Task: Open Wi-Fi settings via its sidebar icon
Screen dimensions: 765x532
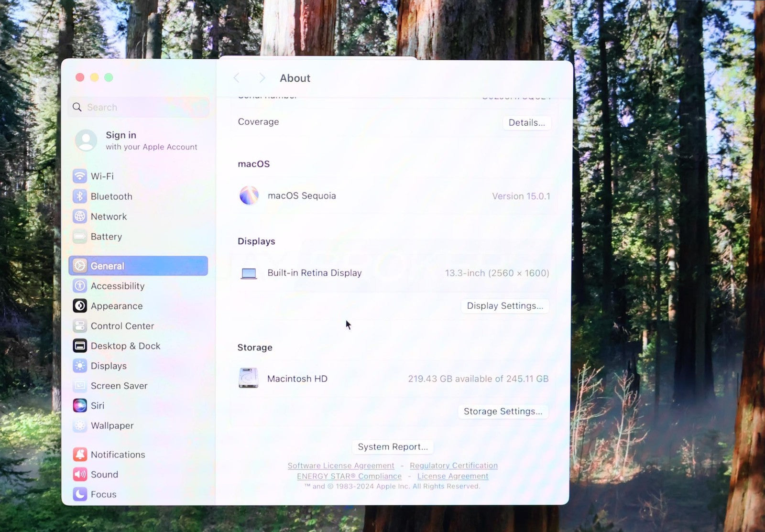Action: pos(80,176)
